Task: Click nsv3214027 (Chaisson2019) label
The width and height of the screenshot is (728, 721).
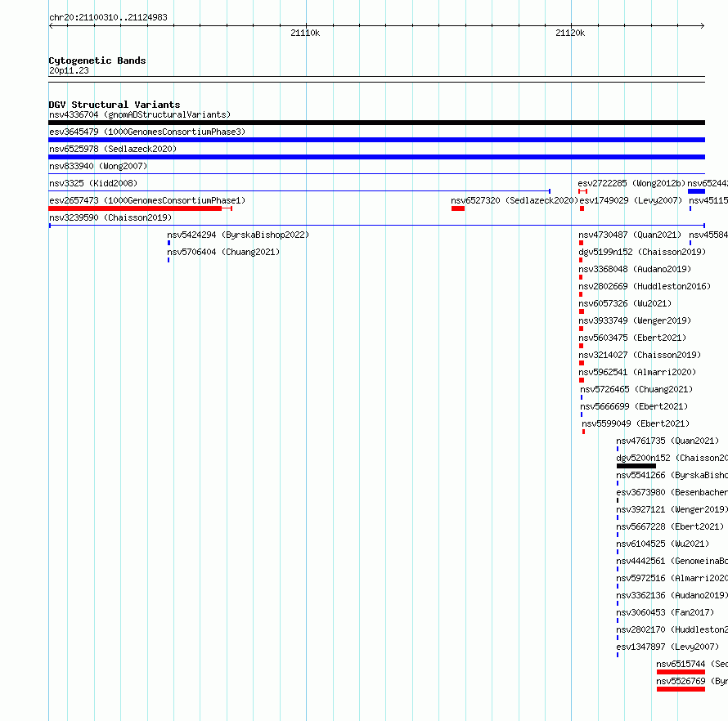Action: (x=640, y=355)
